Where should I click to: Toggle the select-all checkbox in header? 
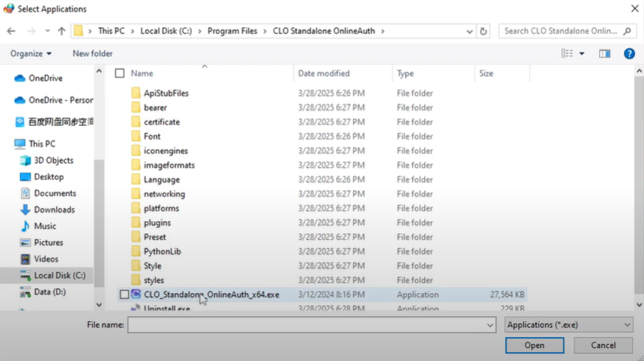(x=119, y=73)
